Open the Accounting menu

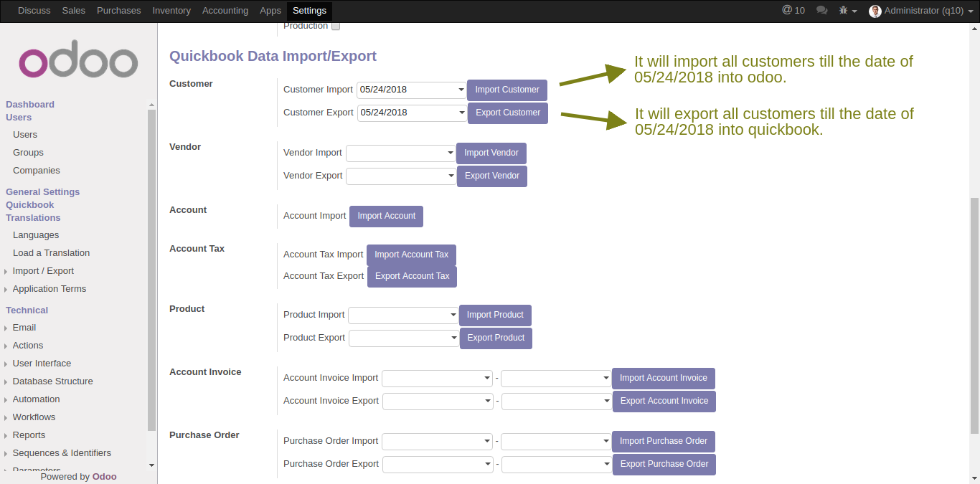[225, 11]
